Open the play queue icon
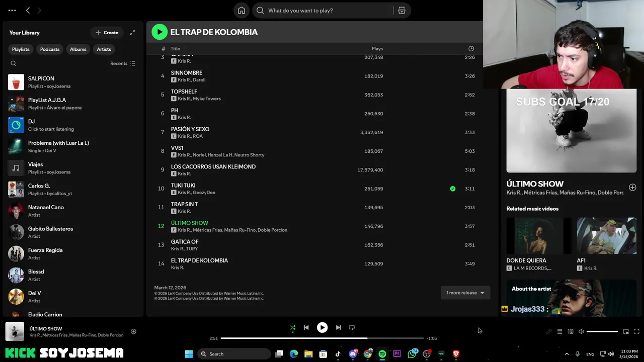This screenshot has width=644, height=362. pyautogui.click(x=559, y=332)
